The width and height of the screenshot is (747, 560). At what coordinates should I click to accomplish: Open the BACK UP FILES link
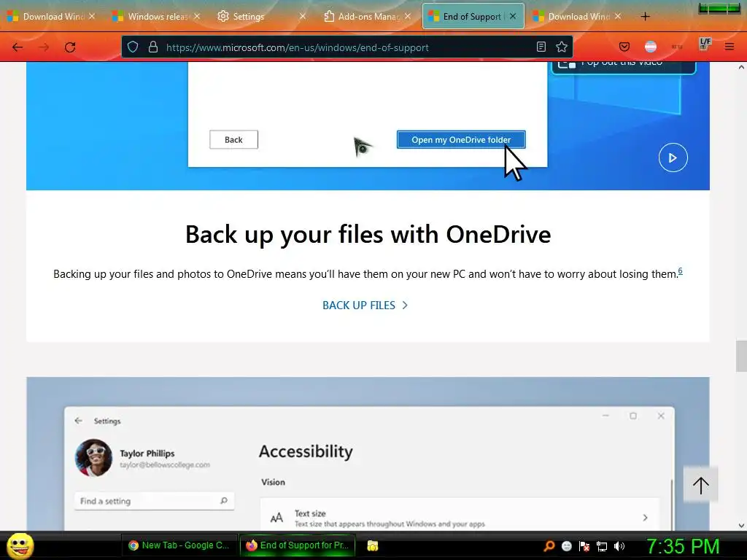coord(365,306)
